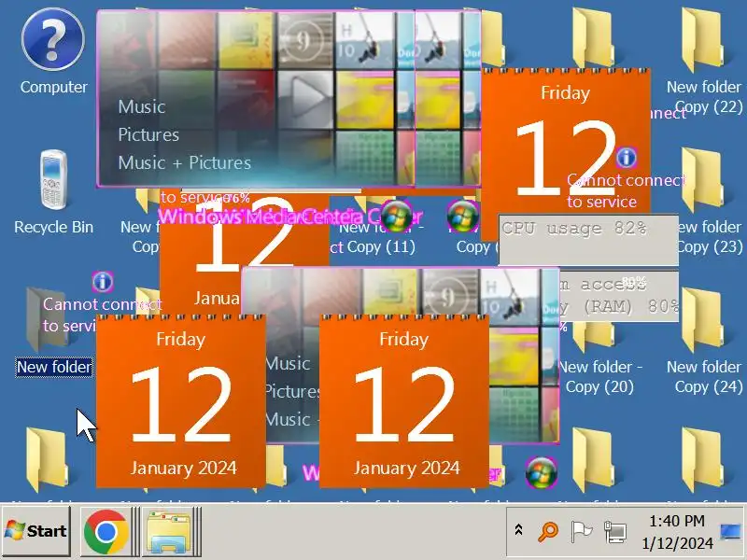Viewport: 747px width, 560px height.
Task: Select Music + Pictures in top Media Center gadget
Action: [184, 162]
